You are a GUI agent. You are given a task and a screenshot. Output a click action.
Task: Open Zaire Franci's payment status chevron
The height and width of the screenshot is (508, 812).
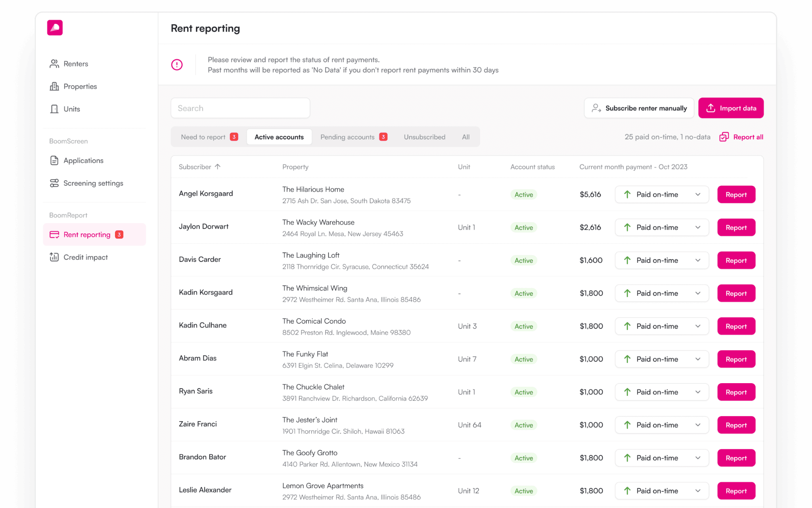[x=698, y=425]
